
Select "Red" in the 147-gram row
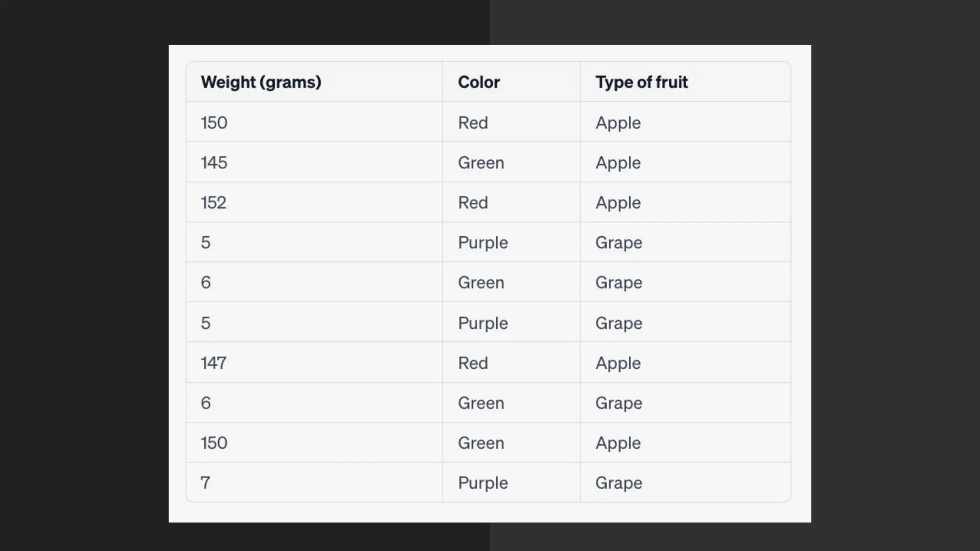[x=473, y=363]
